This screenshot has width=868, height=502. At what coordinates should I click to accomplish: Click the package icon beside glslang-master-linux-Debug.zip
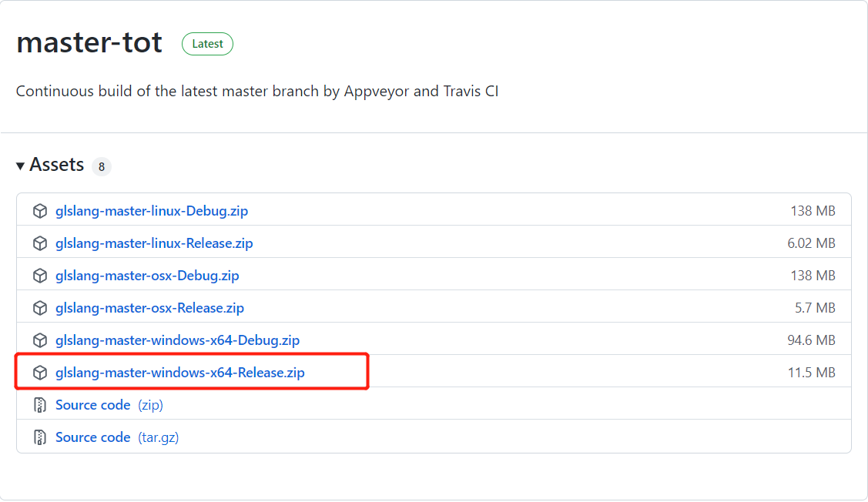39,210
